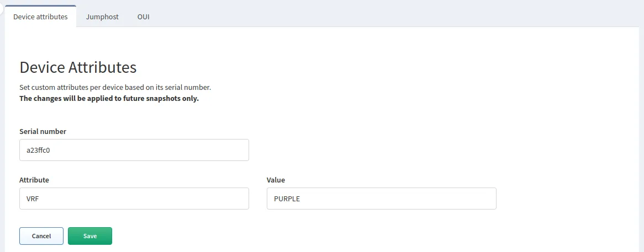
Task: Click the "Serial number" field label
Action: pyautogui.click(x=43, y=131)
